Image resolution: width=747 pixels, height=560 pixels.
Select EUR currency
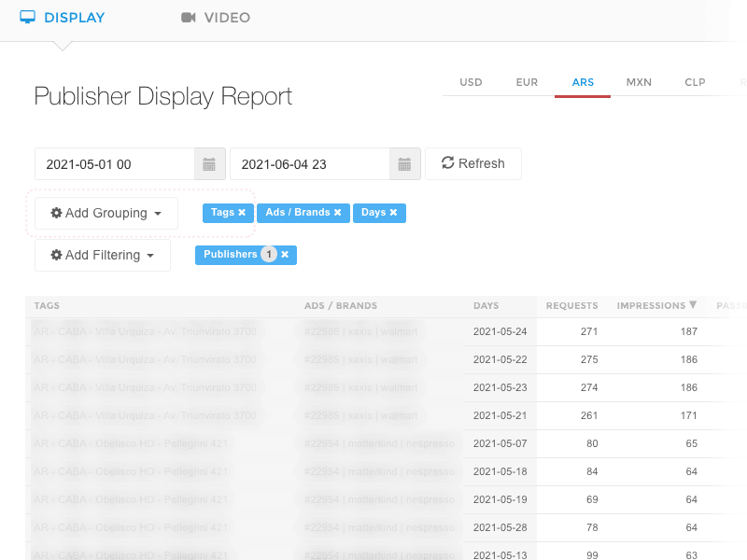pyautogui.click(x=527, y=82)
